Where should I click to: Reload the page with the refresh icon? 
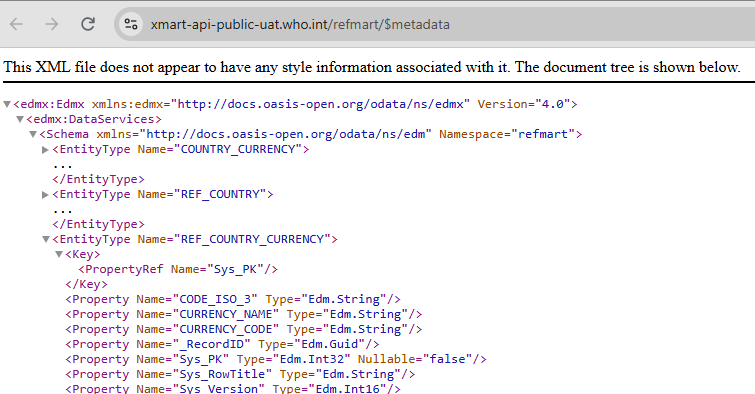pyautogui.click(x=88, y=24)
